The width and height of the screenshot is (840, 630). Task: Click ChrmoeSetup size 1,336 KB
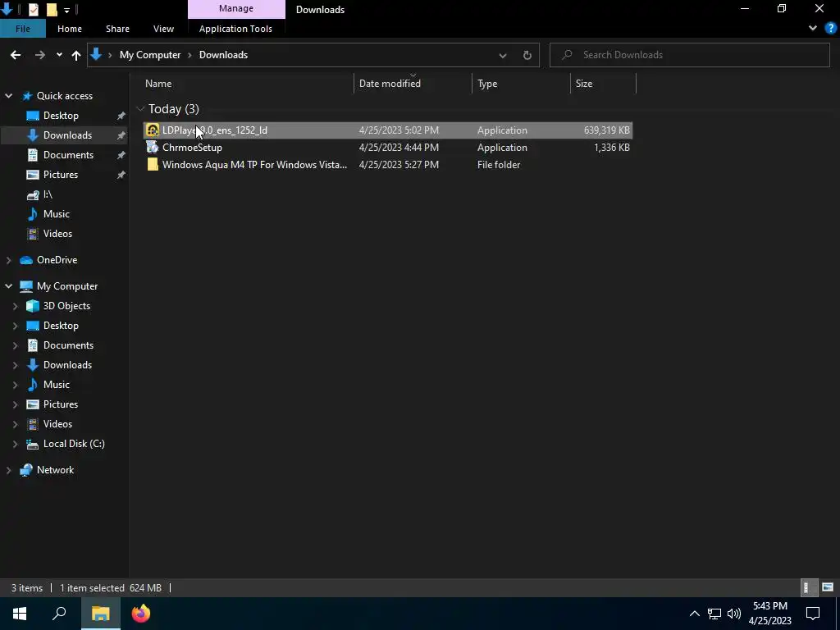pyautogui.click(x=612, y=148)
